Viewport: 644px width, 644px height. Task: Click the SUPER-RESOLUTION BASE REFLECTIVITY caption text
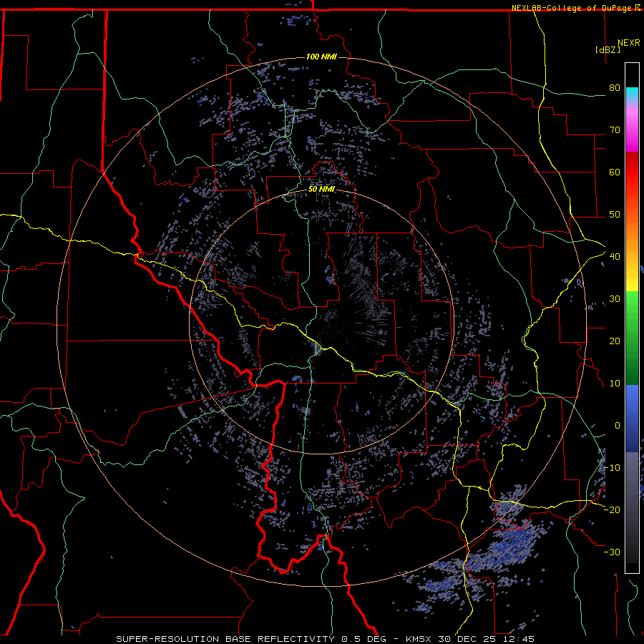[225, 639]
